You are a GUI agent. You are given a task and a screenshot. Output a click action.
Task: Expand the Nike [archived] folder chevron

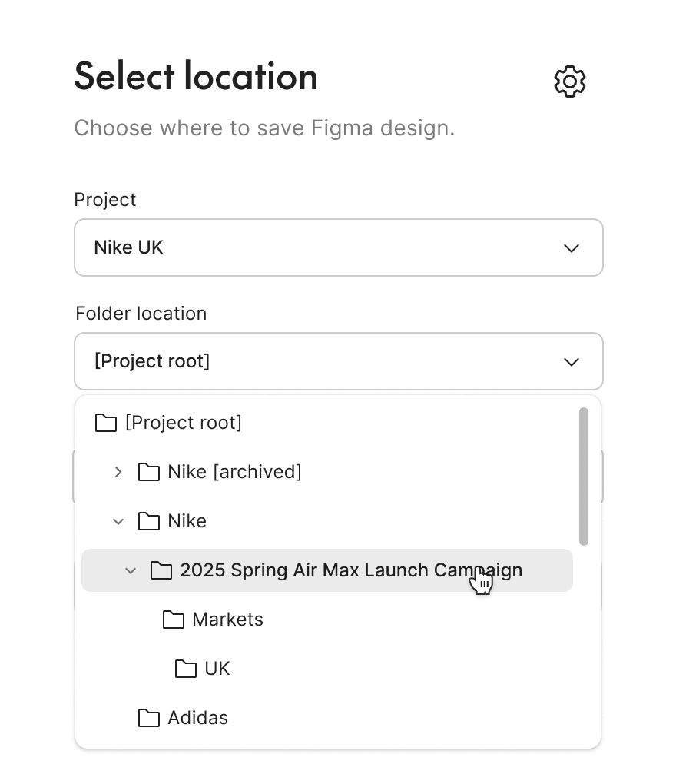[118, 472]
